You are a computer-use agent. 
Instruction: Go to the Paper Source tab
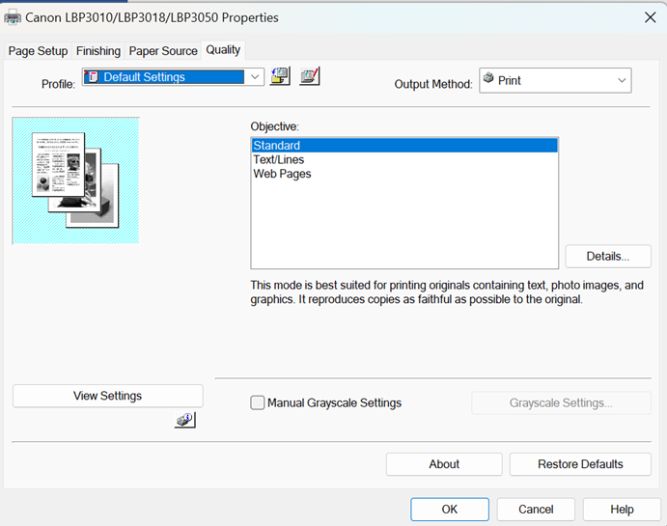coord(163,51)
